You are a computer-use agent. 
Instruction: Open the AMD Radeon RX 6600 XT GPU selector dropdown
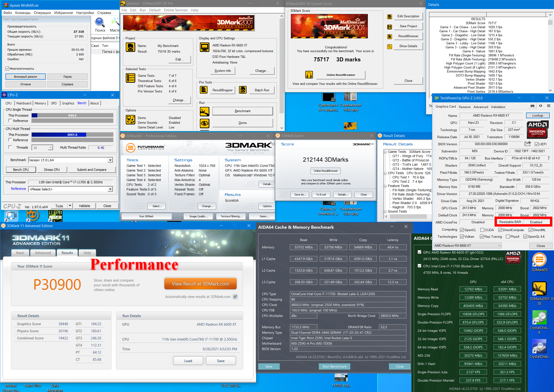pyautogui.click(x=499, y=246)
